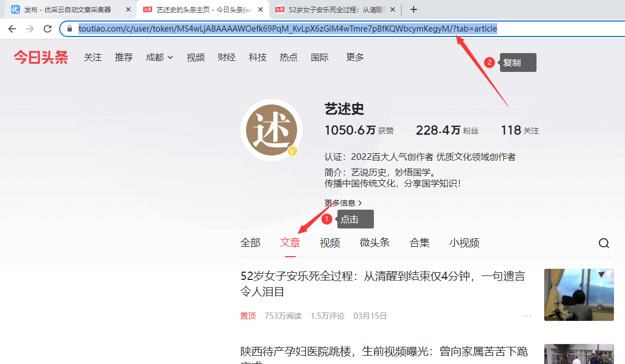Open the three-dot menu on pinned article
The image size is (625, 364).
tap(527, 316)
